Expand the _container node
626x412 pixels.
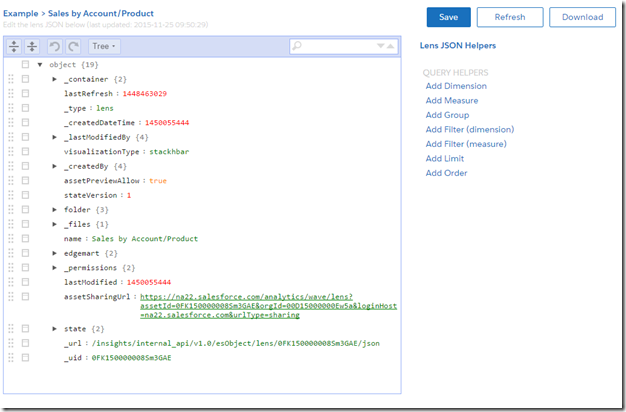coord(54,79)
